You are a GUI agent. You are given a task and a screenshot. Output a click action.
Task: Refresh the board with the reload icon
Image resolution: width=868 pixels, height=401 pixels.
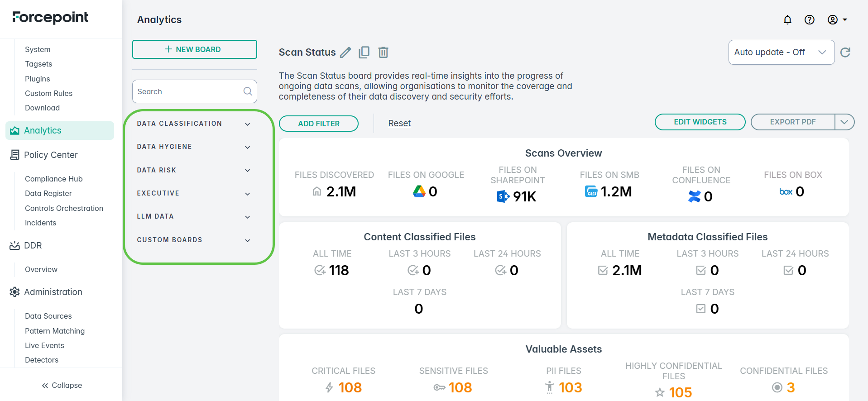click(x=845, y=53)
